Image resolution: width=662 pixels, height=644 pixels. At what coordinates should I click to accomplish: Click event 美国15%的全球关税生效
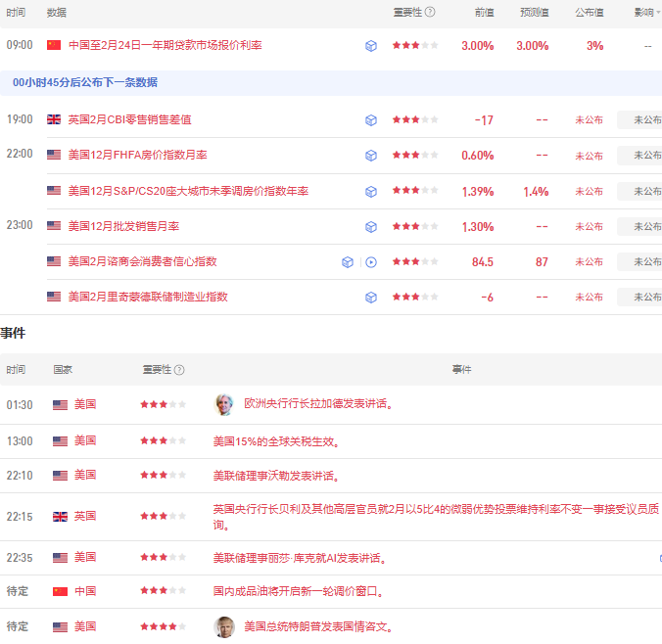click(x=276, y=441)
